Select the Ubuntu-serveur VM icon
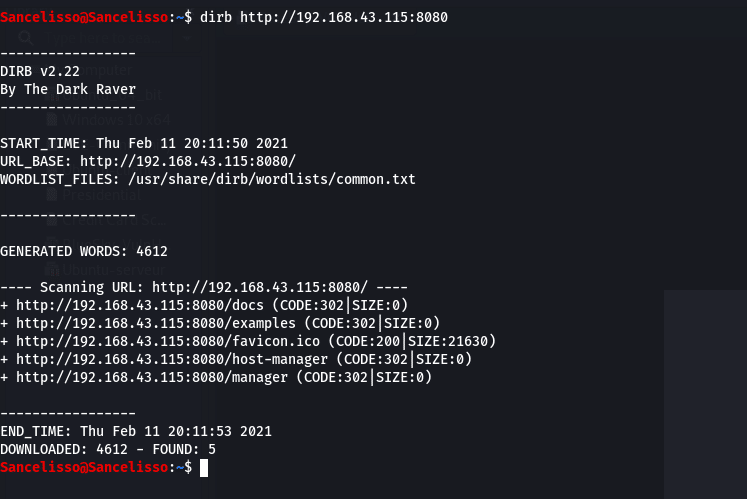The width and height of the screenshot is (747, 499). click(x=52, y=270)
